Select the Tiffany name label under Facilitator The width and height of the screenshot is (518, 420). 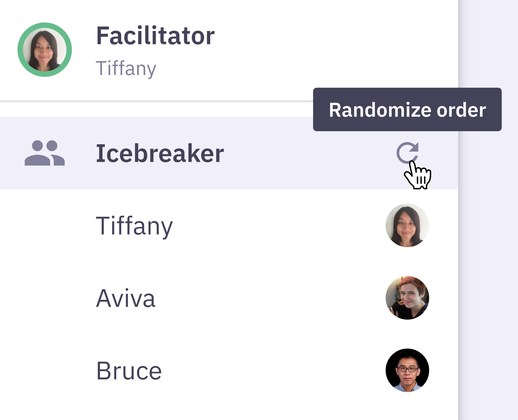(x=126, y=68)
